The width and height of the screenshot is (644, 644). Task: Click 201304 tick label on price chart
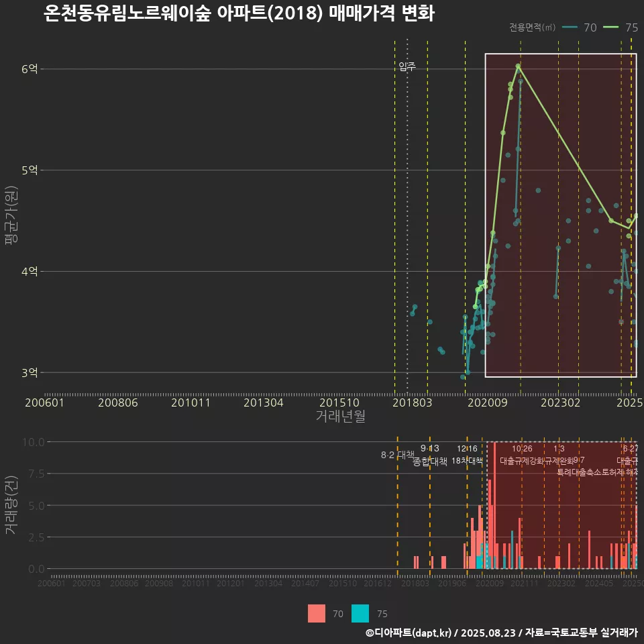coord(263,402)
